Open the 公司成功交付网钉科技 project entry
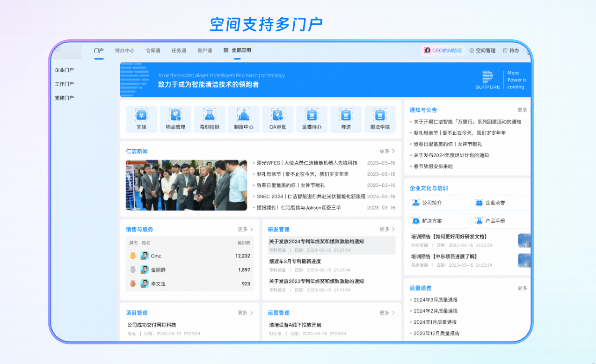Screen dimensions: 596x364 point(152,325)
